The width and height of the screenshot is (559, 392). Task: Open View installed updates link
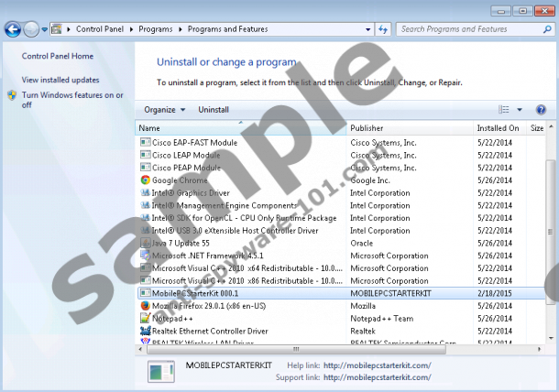tap(60, 81)
